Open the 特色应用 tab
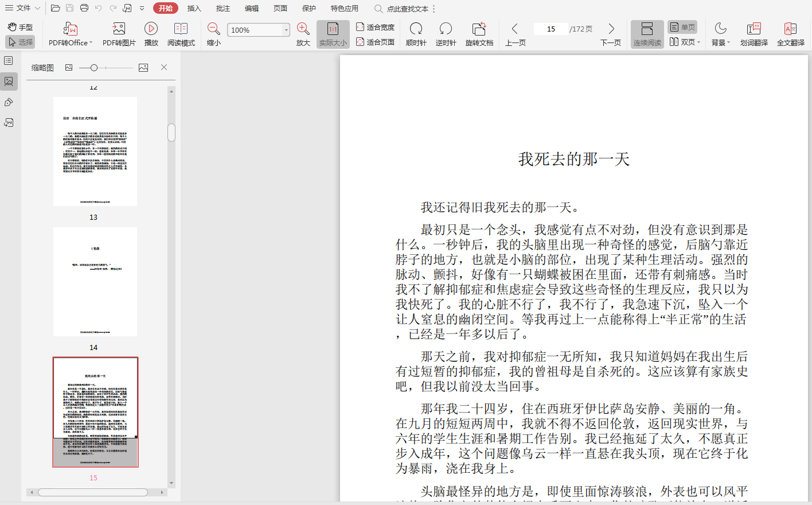This screenshot has width=812, height=505. [345, 9]
